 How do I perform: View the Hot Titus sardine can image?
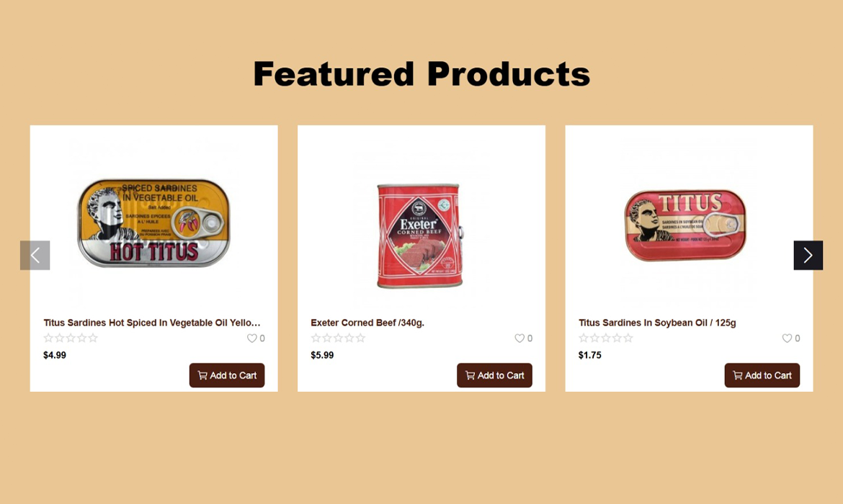click(x=153, y=222)
